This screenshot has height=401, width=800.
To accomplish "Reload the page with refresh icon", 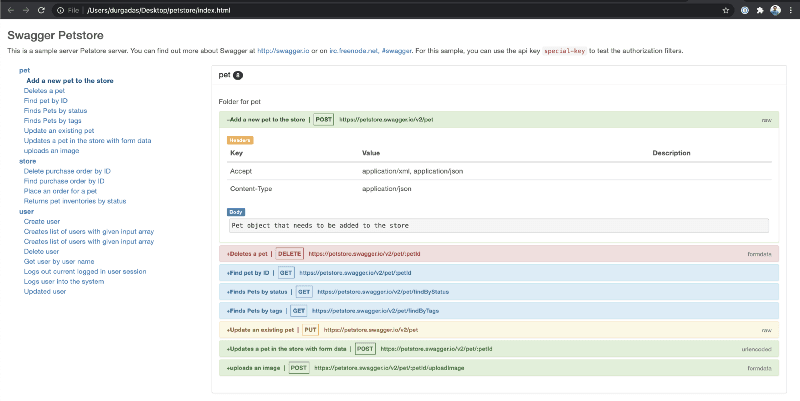I will point(41,10).
